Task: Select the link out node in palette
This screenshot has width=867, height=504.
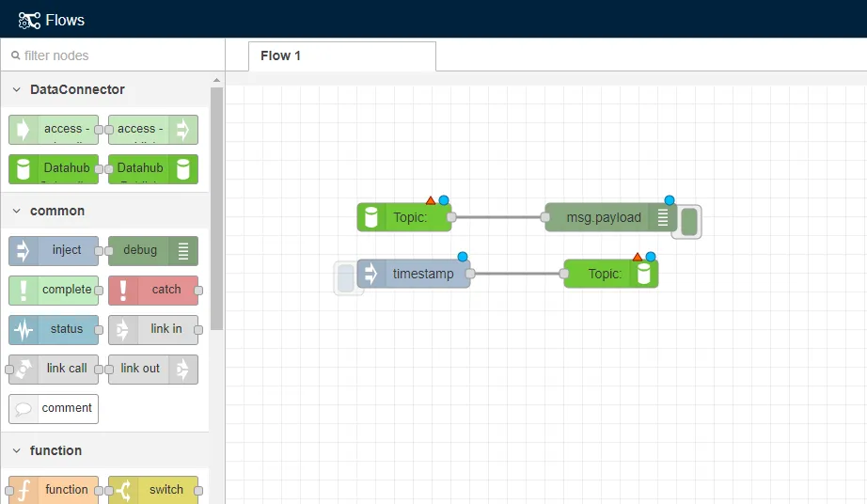Action: tap(153, 370)
